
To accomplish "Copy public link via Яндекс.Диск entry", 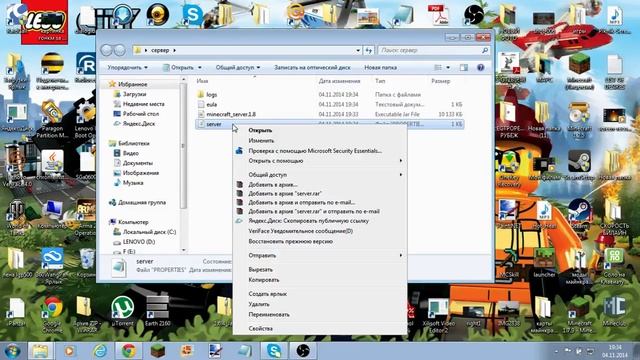I will click(309, 221).
